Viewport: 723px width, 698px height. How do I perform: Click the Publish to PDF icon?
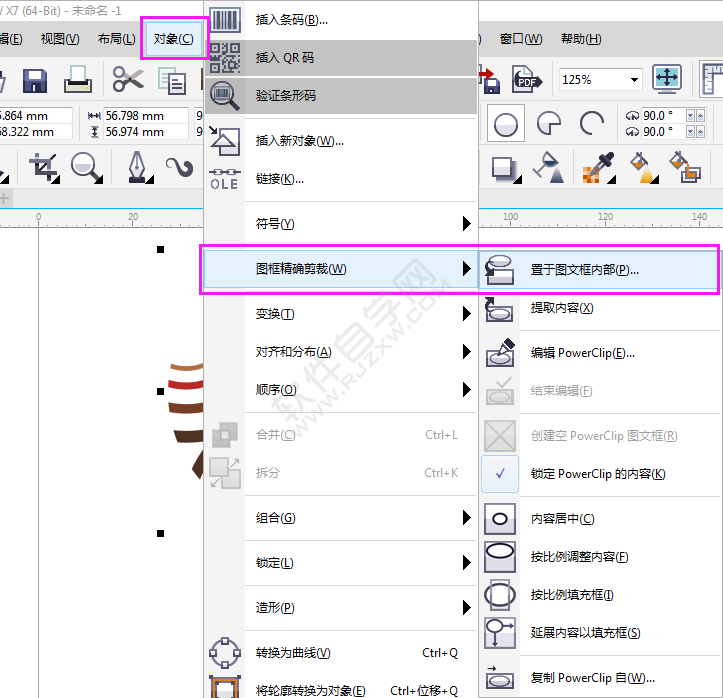point(526,79)
